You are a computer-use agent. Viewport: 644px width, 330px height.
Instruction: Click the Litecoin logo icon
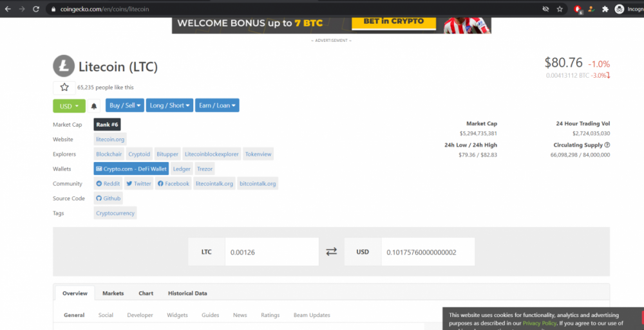point(63,66)
